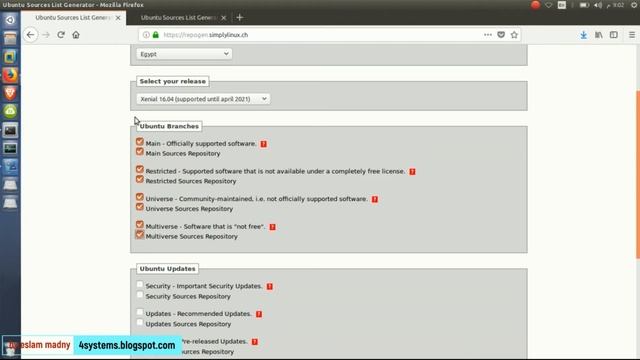Image resolution: width=640 pixels, height=360 pixels.
Task: Reload the current page
Action: pyautogui.click(x=61, y=35)
